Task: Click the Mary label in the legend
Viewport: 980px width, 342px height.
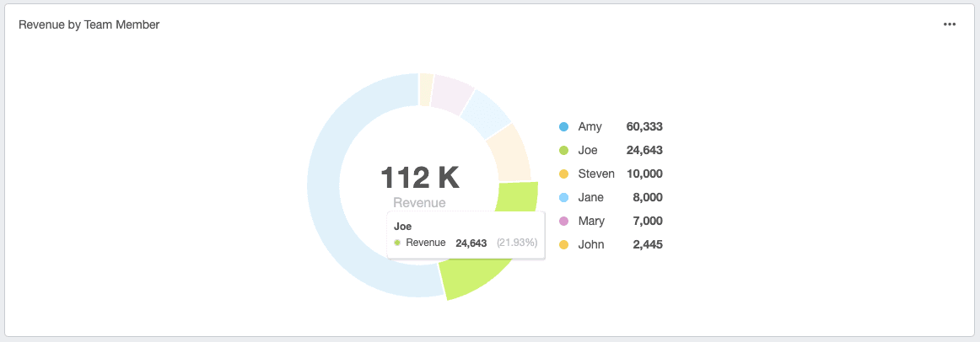Action: tap(591, 222)
